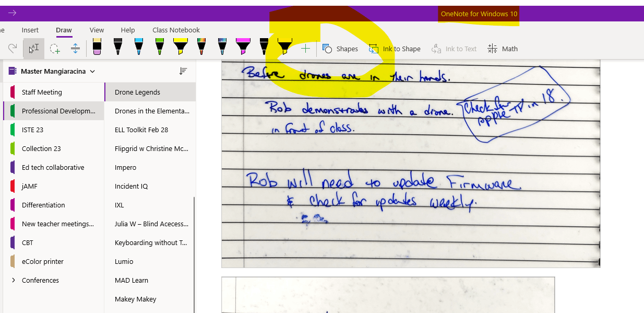Open the Julia W – Blind Accessibility page
The width and height of the screenshot is (644, 313).
pos(150,224)
